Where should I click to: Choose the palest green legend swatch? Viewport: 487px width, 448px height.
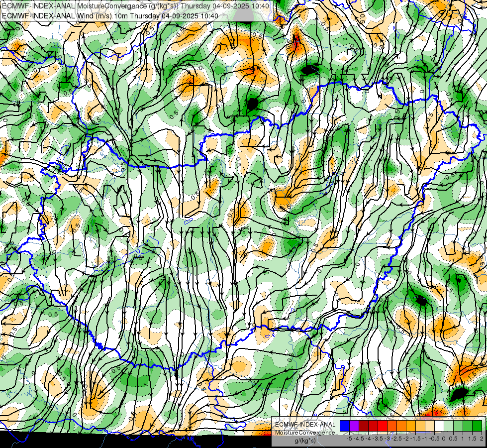point(449,426)
